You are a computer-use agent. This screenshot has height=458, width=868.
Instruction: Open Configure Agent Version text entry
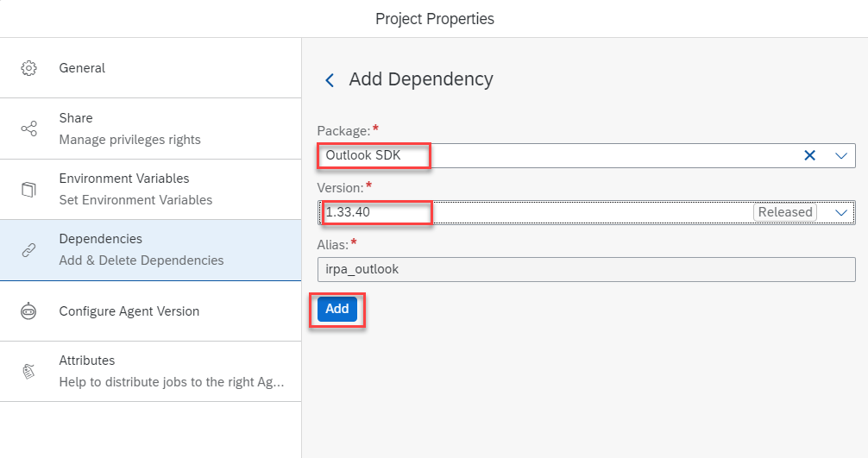(129, 311)
